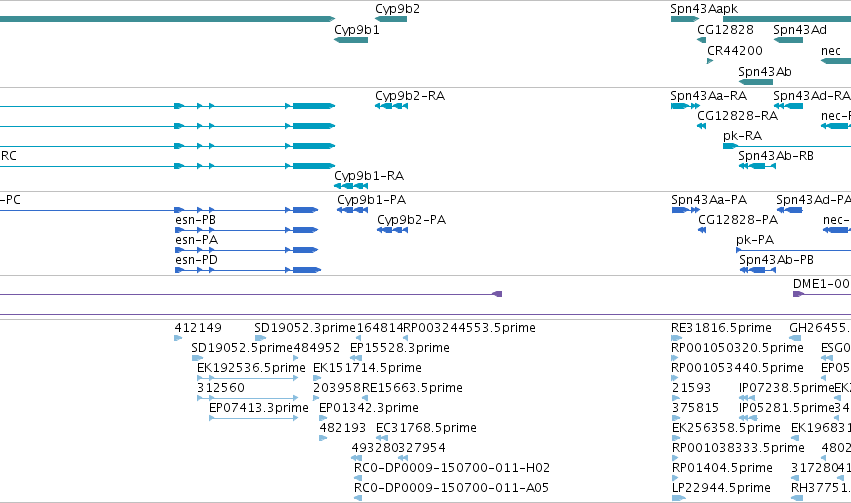Image resolution: width=851 pixels, height=503 pixels.
Task: Select the Spn43Ad gene feature
Action: click(x=788, y=40)
